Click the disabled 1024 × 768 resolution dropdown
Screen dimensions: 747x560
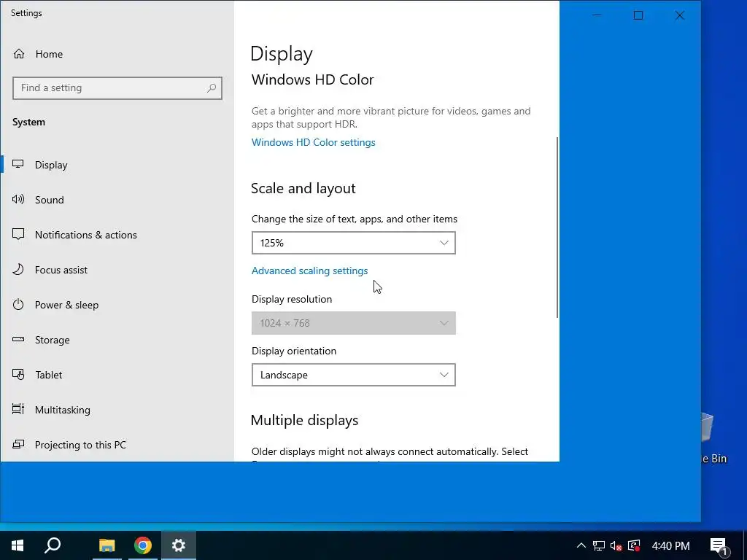coord(354,323)
